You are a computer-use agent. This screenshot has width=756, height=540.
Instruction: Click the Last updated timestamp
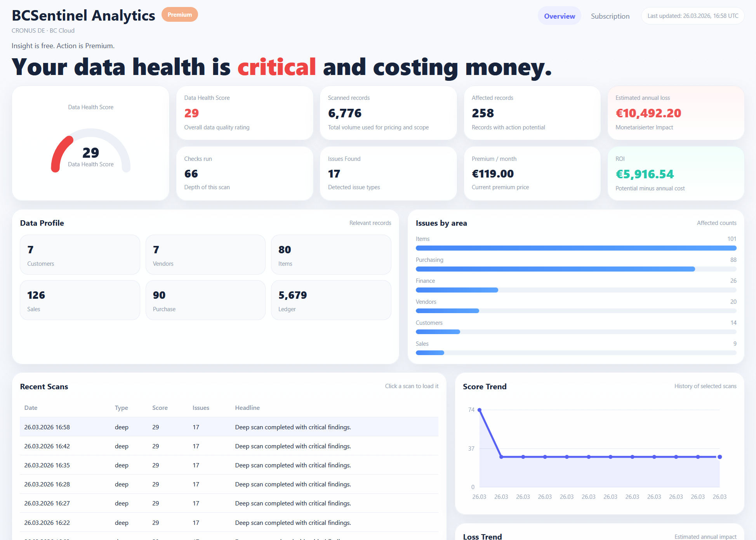click(693, 16)
